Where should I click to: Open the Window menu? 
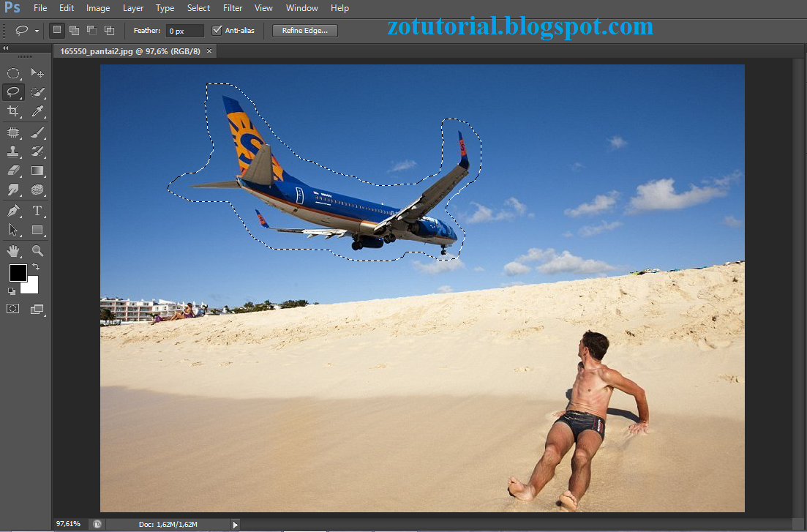(x=302, y=8)
